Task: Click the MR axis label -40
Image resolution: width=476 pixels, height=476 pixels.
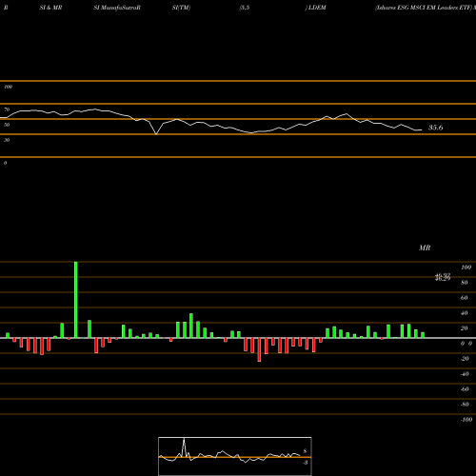Action: [x=465, y=374]
